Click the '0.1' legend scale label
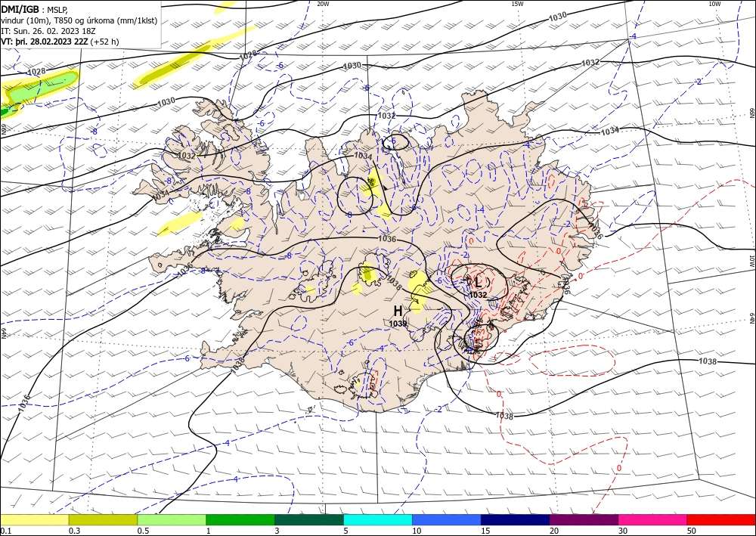This screenshot has height=536, width=756. coord(5,531)
